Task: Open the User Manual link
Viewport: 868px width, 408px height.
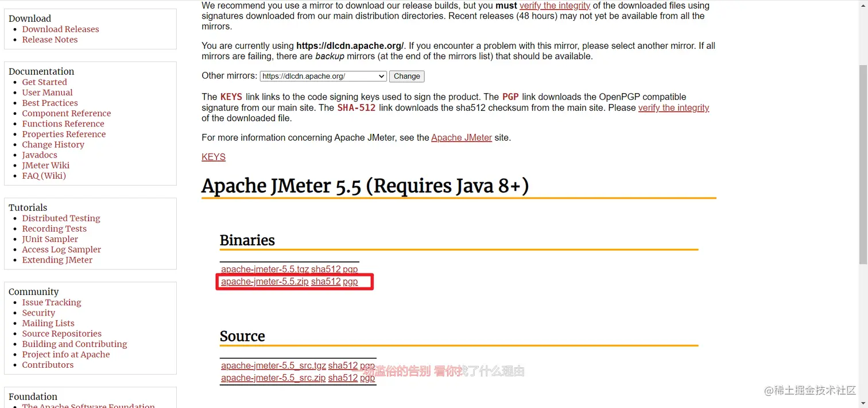Action: click(x=47, y=93)
